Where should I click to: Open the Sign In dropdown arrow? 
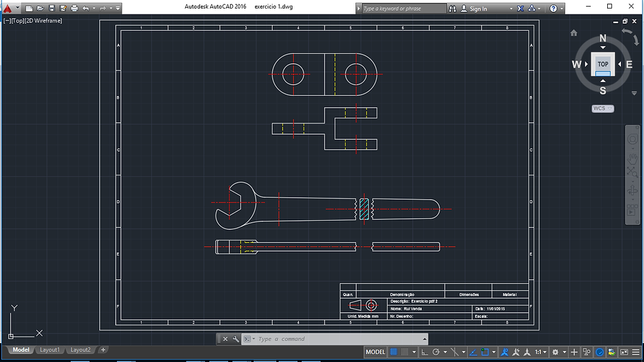(x=511, y=9)
